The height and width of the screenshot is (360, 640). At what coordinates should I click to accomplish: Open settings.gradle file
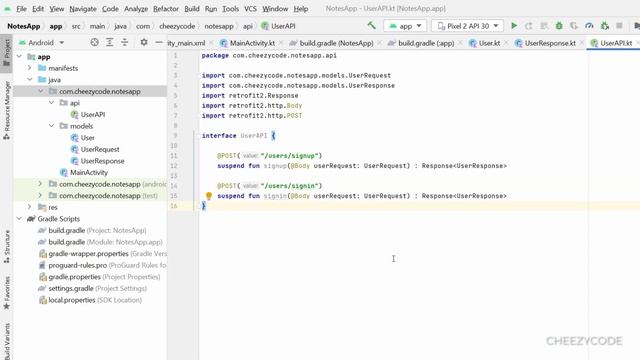tap(92, 288)
